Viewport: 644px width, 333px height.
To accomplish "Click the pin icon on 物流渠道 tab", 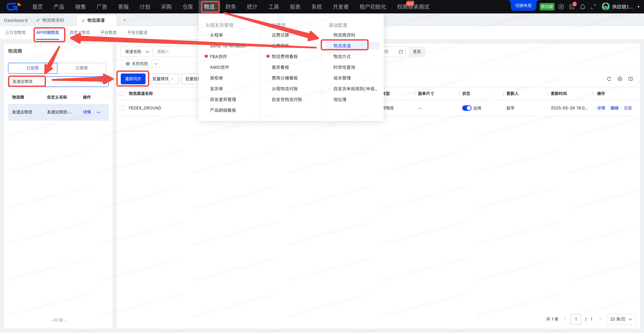I will point(83,20).
